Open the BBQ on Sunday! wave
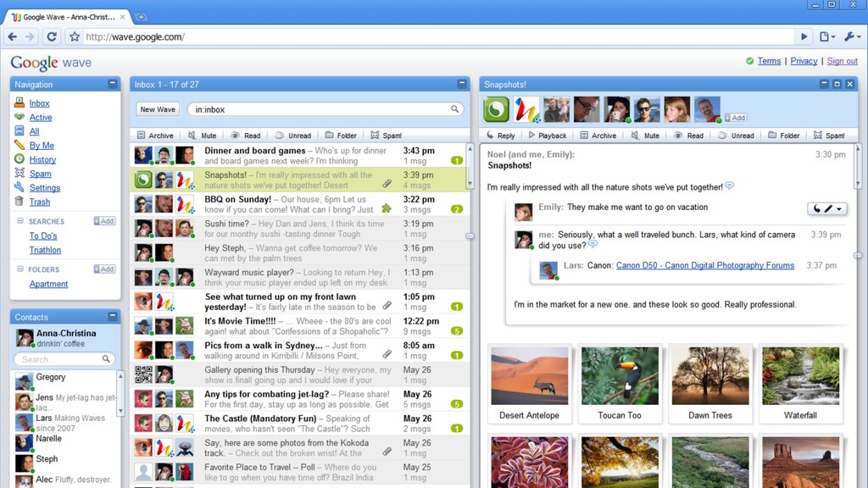Viewport: 868px width, 488px height. tap(299, 204)
